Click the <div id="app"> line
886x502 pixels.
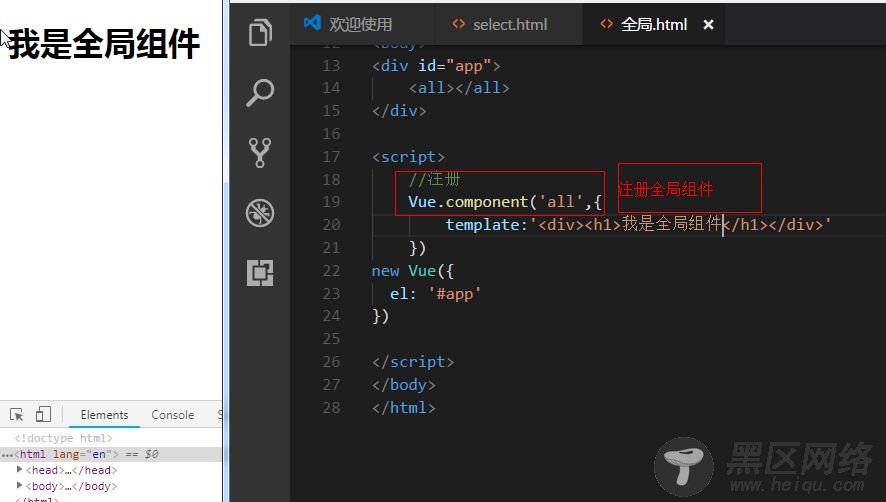point(436,66)
